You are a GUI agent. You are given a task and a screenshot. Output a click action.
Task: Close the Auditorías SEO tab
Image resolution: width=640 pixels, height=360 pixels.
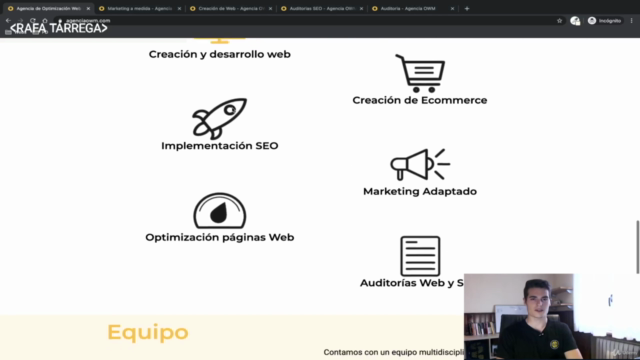pyautogui.click(x=361, y=9)
